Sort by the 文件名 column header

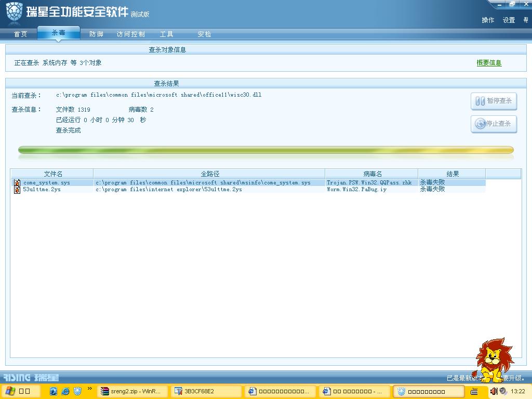[52, 174]
